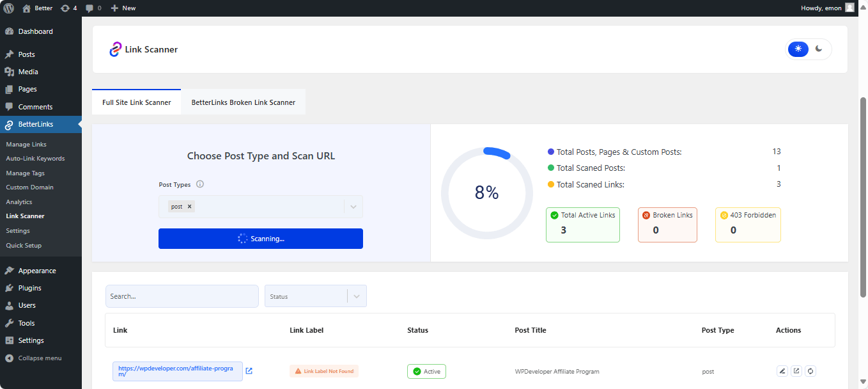Select light mode with the sun toggle
The height and width of the screenshot is (389, 868).
798,49
